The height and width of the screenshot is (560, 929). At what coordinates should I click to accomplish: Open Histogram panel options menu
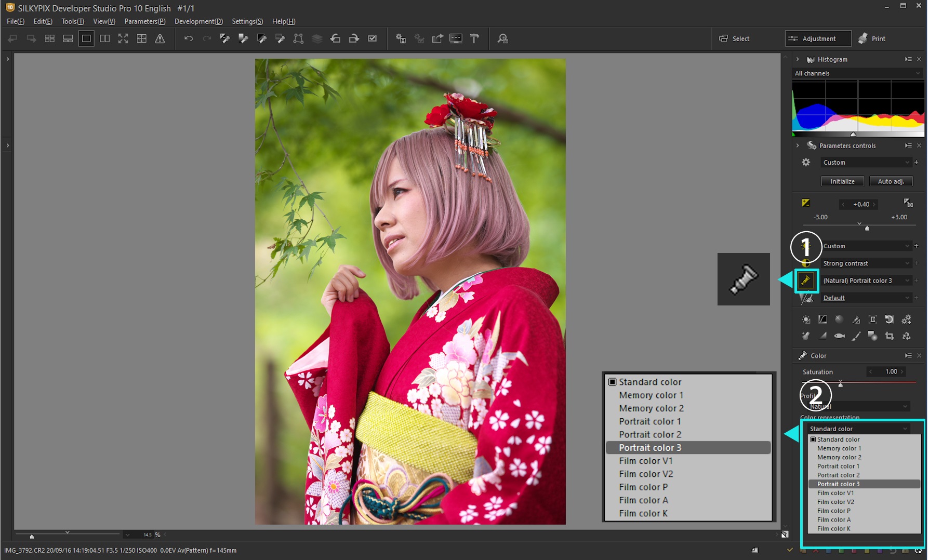pos(908,59)
